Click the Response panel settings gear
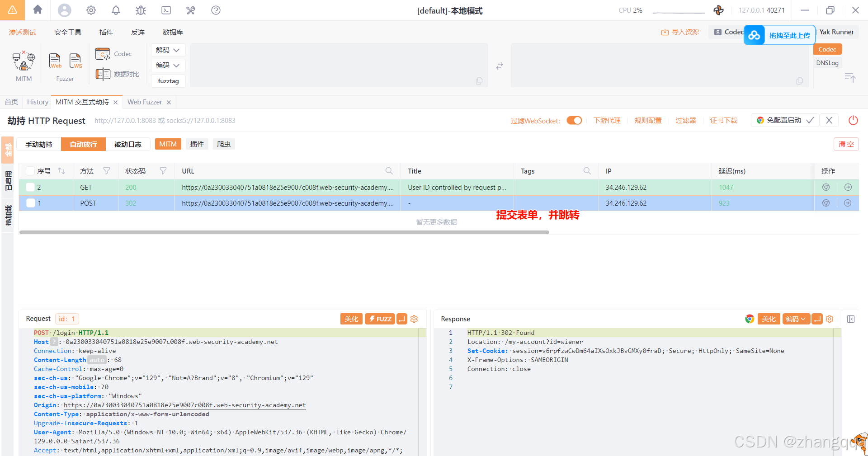 pos(830,319)
